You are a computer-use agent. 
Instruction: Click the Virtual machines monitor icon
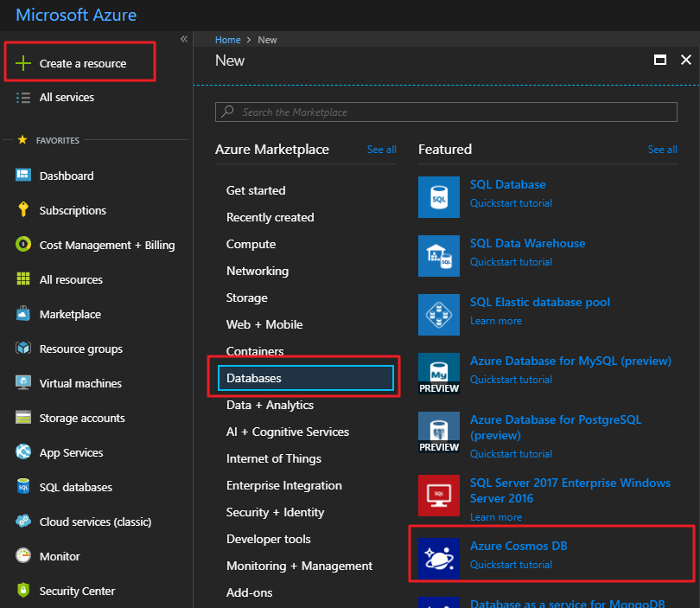click(x=23, y=382)
